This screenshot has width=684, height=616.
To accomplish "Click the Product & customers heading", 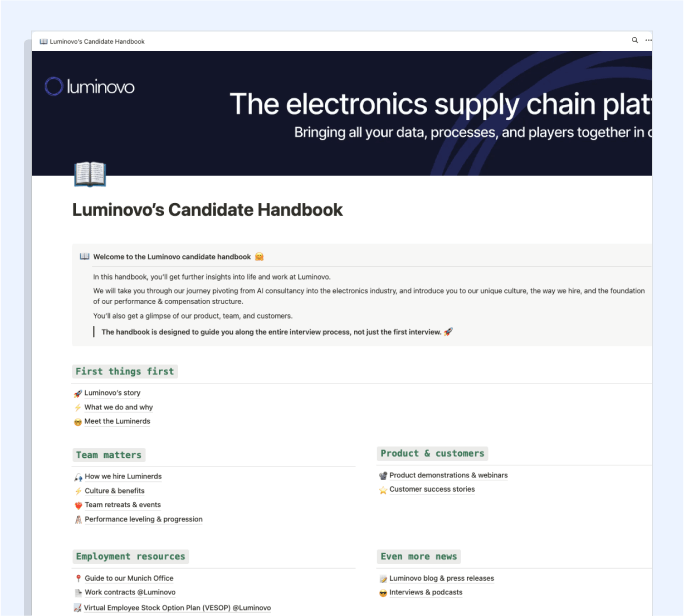I will [432, 453].
